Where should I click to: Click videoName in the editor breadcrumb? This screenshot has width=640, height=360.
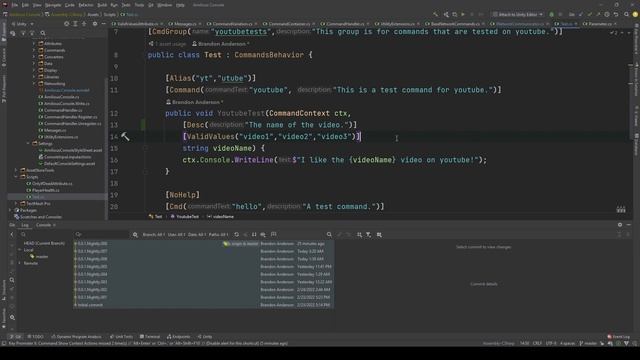tap(220, 217)
